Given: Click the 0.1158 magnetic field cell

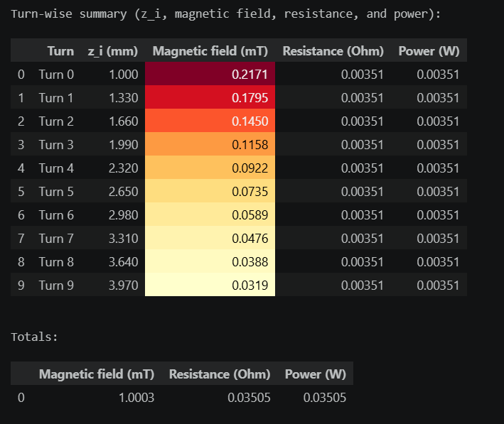Looking at the screenshot, I should [x=210, y=144].
